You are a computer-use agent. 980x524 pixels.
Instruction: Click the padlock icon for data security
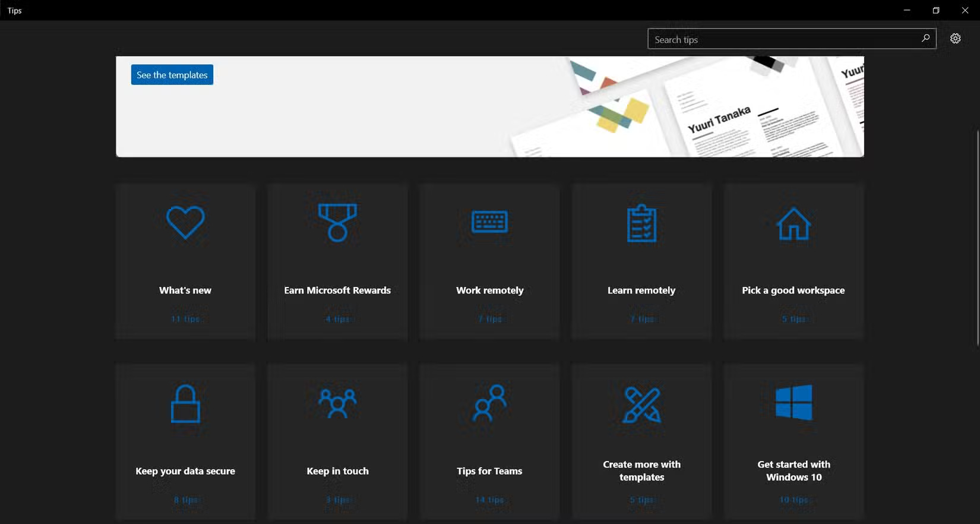(185, 404)
